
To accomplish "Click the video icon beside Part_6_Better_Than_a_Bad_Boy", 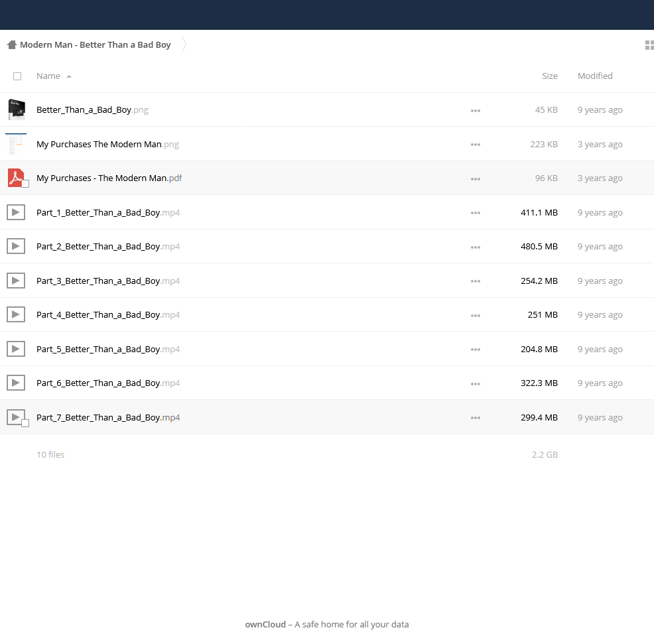I will click(16, 383).
